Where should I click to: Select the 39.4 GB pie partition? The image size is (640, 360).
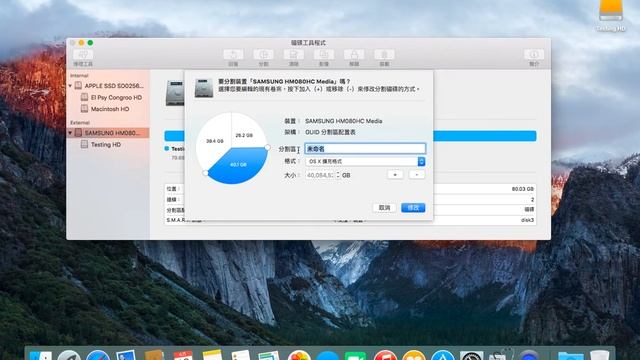point(214,141)
